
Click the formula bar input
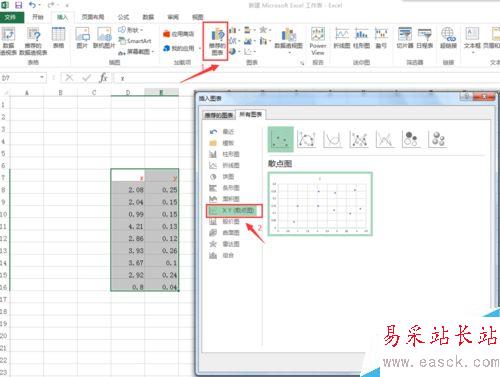pos(307,78)
